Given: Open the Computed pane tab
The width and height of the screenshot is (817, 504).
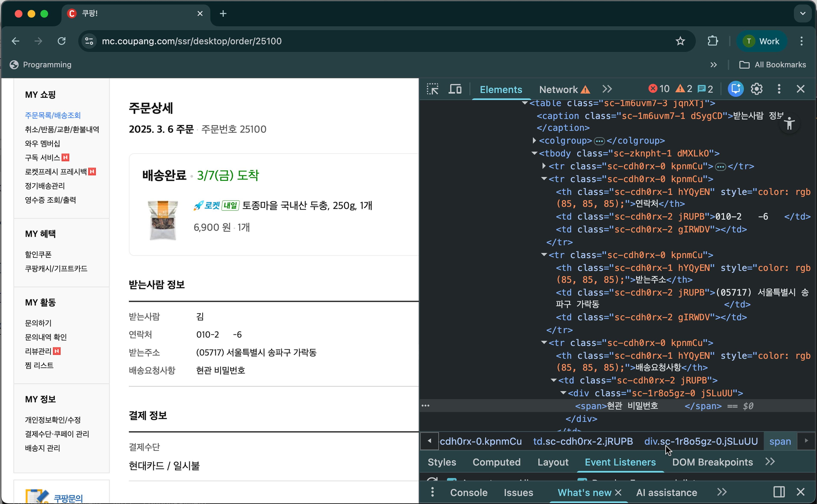Looking at the screenshot, I should [496, 462].
